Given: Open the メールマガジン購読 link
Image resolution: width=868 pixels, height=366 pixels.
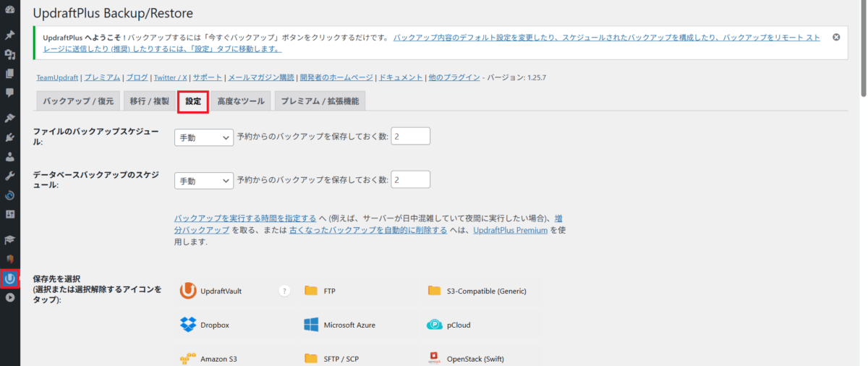Looking at the screenshot, I should click(261, 77).
